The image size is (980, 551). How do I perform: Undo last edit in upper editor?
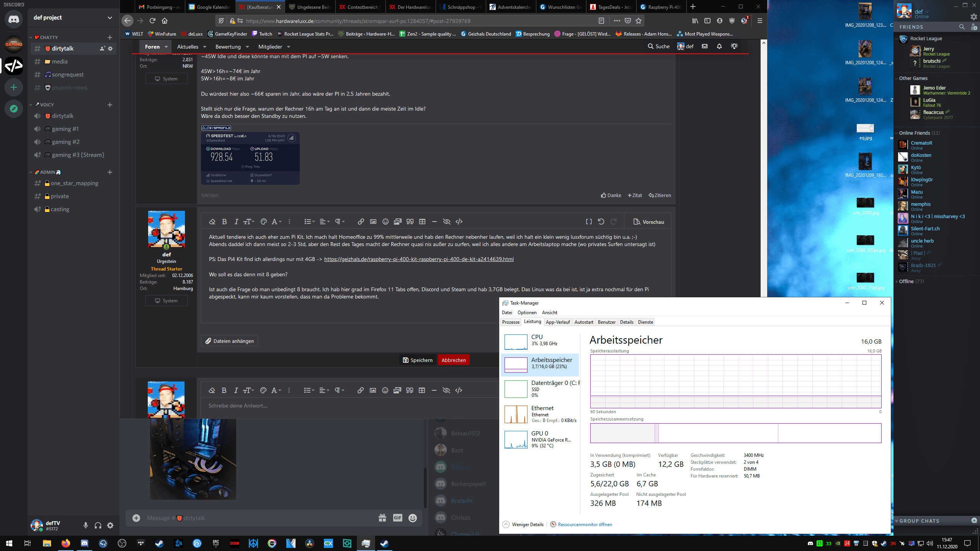(x=601, y=222)
